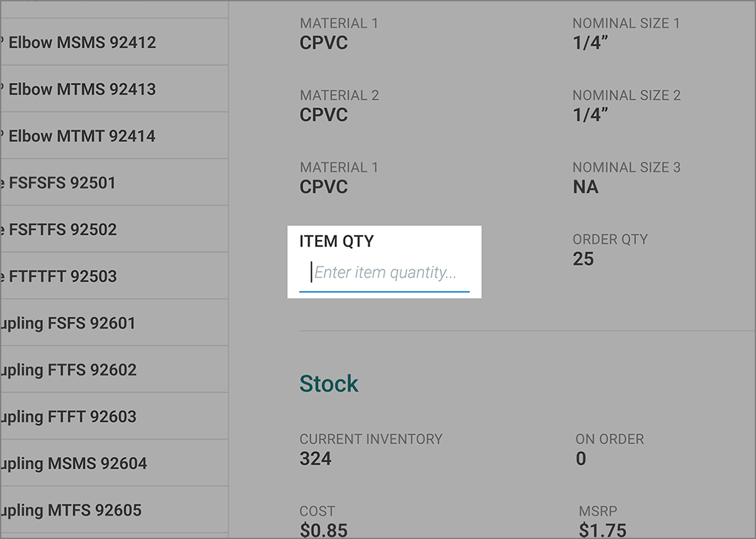Select the FTFTFT 92503 list row
756x539 pixels.
(x=114, y=275)
